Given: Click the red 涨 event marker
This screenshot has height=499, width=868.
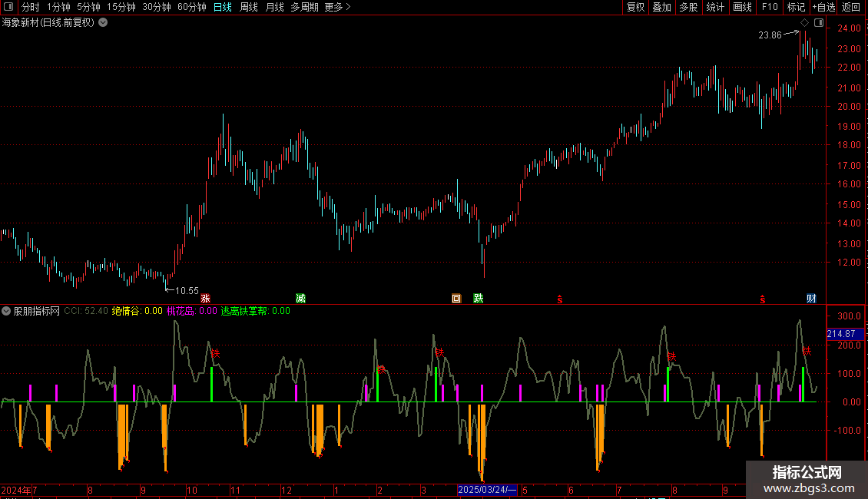Looking at the screenshot, I should click(205, 299).
